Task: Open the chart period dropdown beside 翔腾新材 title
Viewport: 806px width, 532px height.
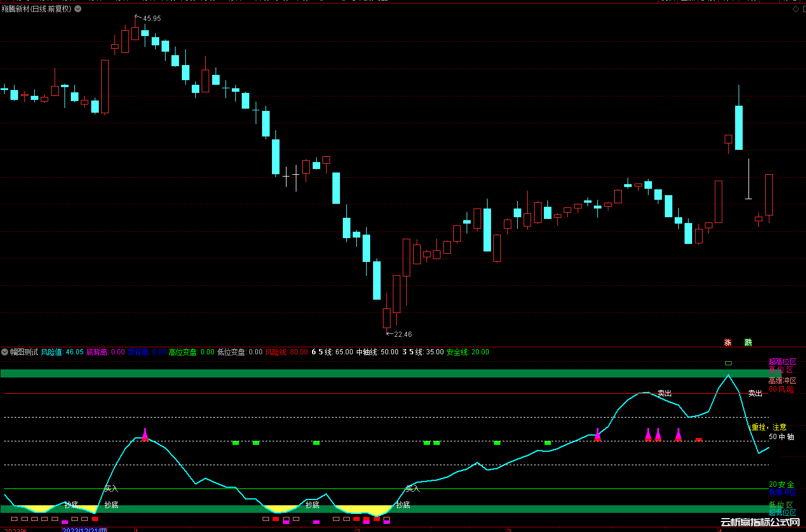Action: click(x=78, y=9)
